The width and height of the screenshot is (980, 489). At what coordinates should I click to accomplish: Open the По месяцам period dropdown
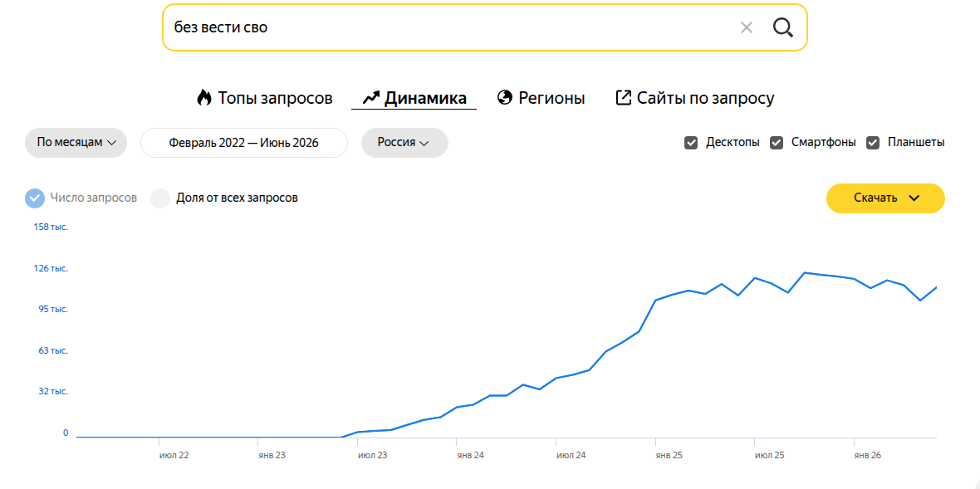(76, 143)
